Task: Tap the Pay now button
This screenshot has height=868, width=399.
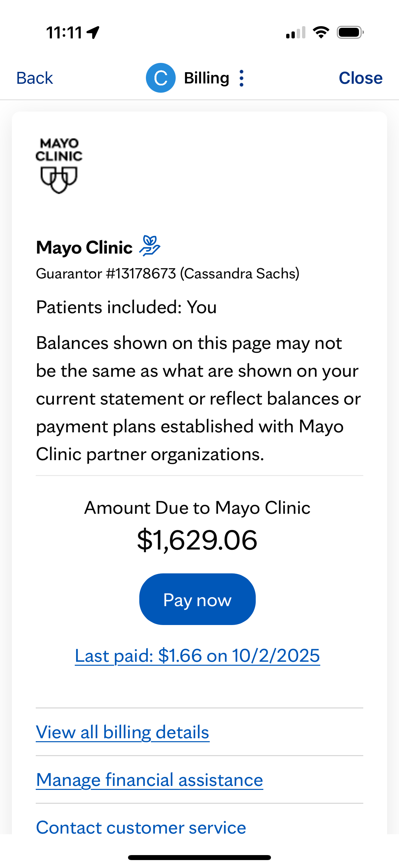Action: [197, 599]
